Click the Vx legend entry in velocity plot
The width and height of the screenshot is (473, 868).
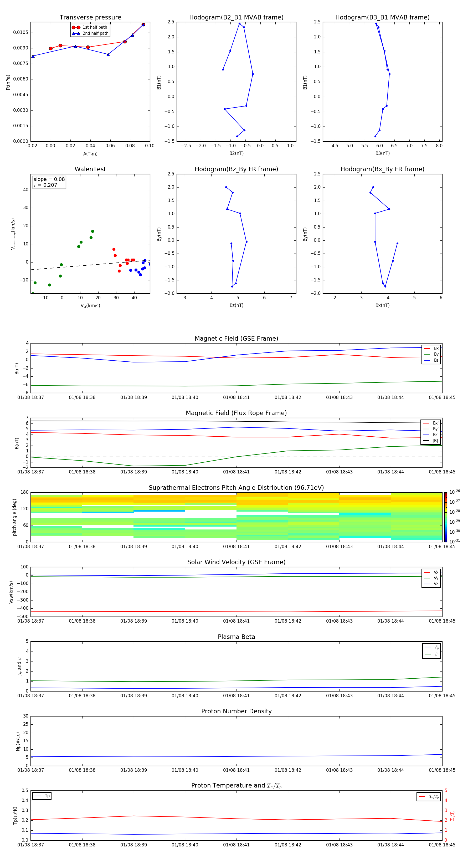(431, 572)
